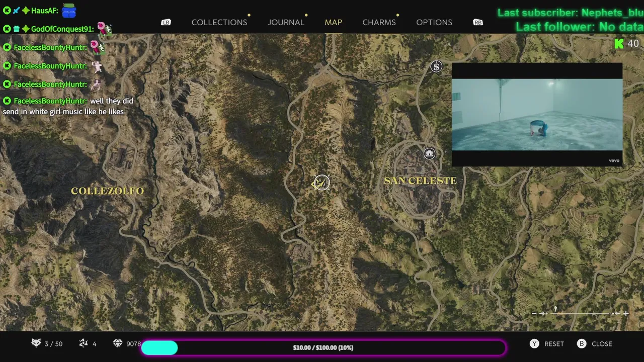
Task: Click the diamond currency icon
Action: (118, 343)
